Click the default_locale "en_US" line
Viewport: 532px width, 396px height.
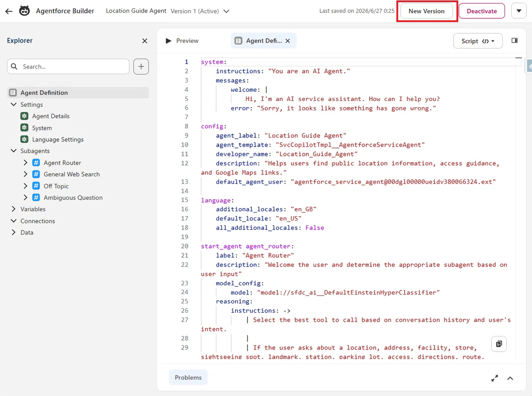pyautogui.click(x=258, y=218)
